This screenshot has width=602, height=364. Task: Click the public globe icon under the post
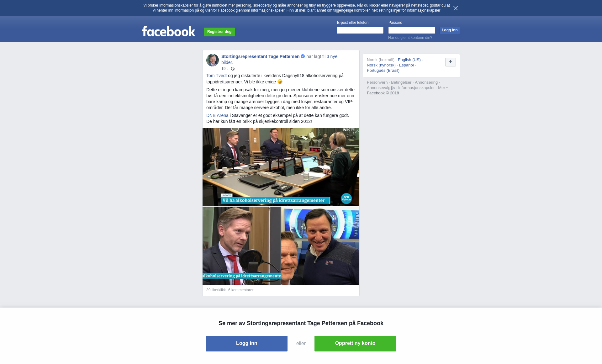click(233, 69)
